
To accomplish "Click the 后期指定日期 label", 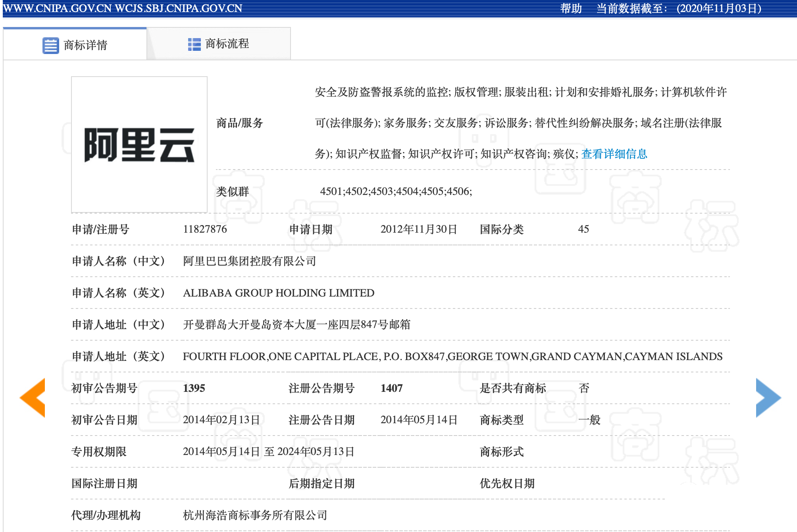I will click(321, 483).
